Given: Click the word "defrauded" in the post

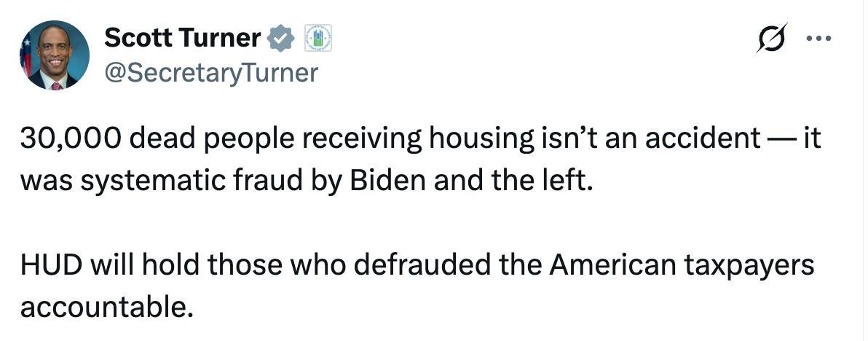Looking at the screenshot, I should point(417,265).
